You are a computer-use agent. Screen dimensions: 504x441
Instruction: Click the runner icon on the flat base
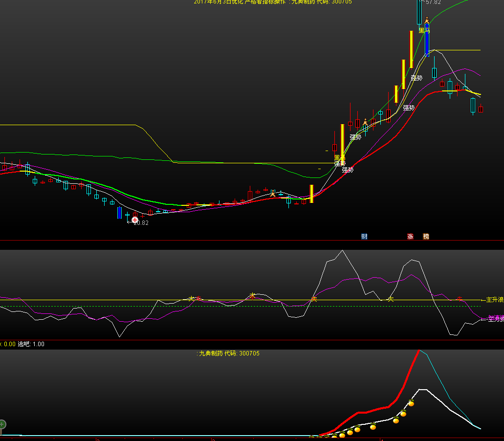coord(273,193)
